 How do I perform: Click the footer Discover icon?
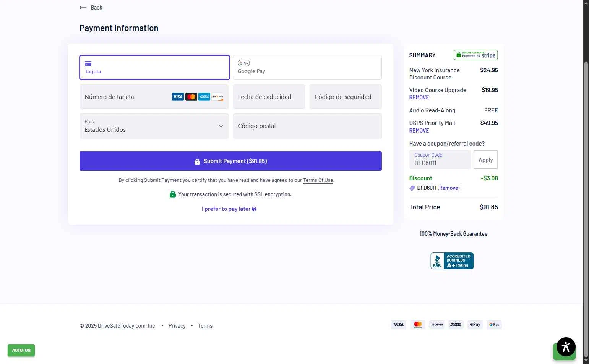[437, 325]
